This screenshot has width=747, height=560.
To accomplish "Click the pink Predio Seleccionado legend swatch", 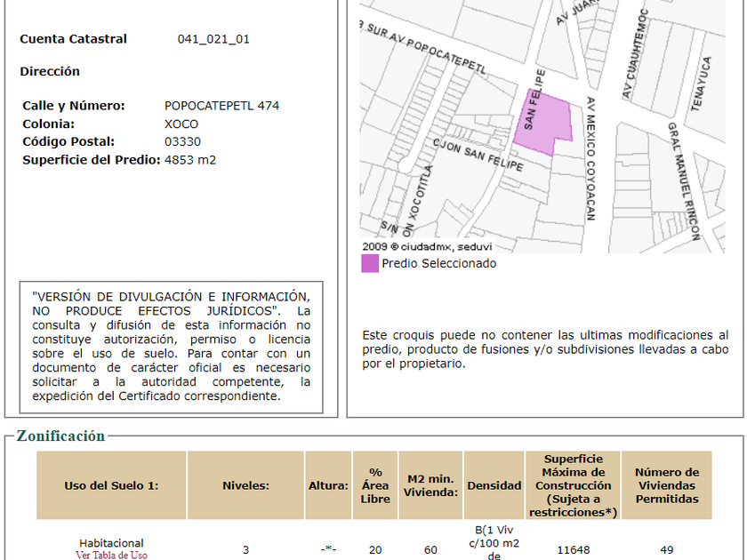I will point(370,263).
